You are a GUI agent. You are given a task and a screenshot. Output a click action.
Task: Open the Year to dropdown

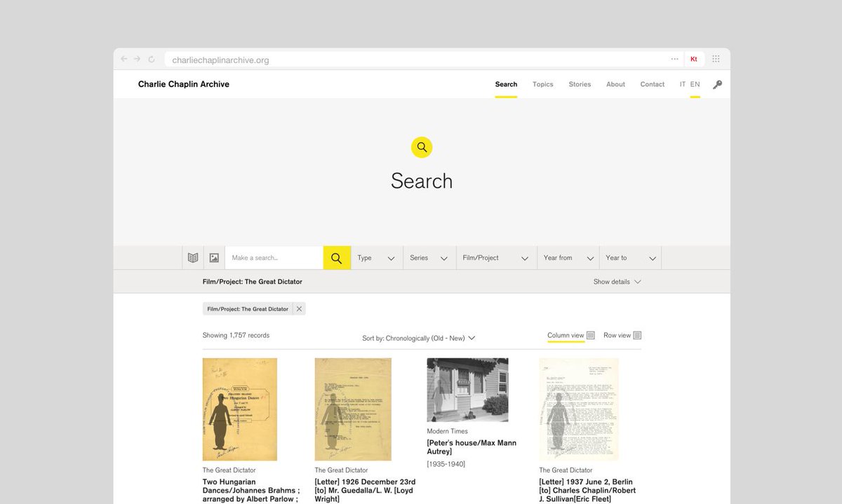click(630, 258)
